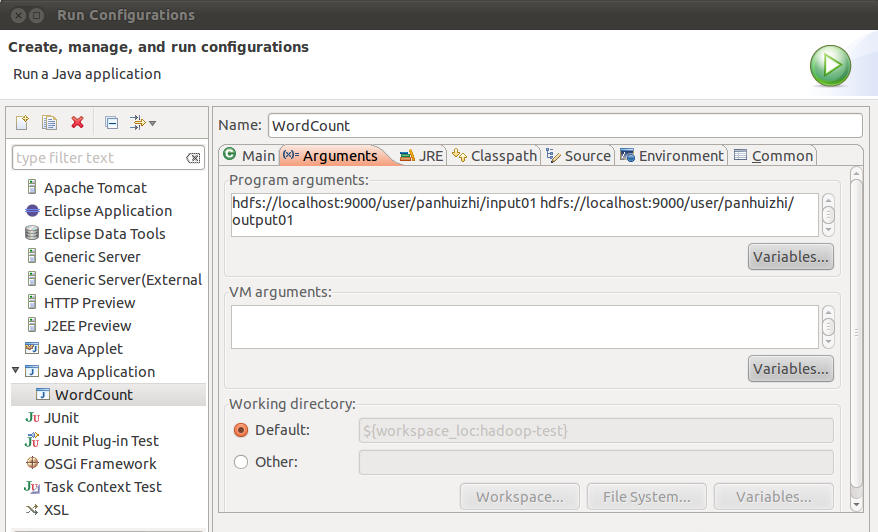
Task: Delete the selected launch configuration
Action: click(77, 122)
